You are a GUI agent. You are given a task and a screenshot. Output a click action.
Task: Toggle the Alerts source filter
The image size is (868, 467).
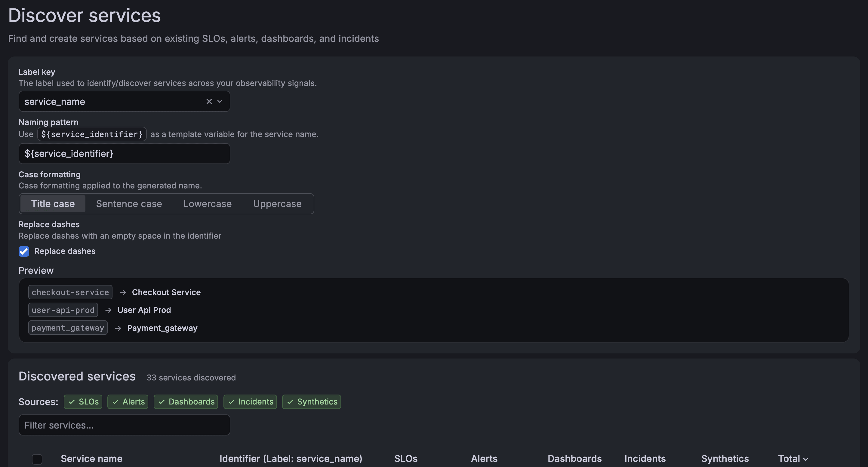pos(128,402)
